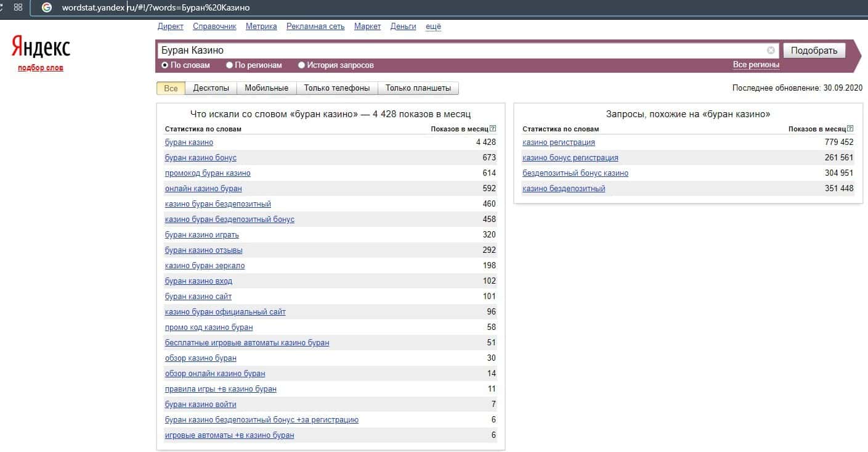868x452 pixels.
Task: Select the 'По словам' radio button
Action: 165,65
